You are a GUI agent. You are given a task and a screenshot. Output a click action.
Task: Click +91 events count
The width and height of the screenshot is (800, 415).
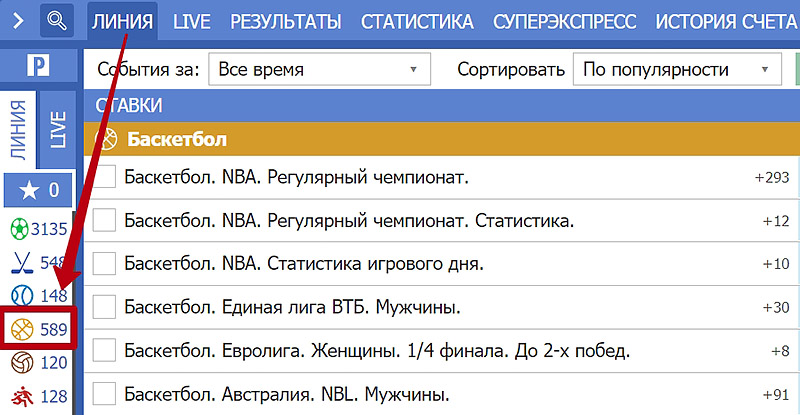pos(776,394)
